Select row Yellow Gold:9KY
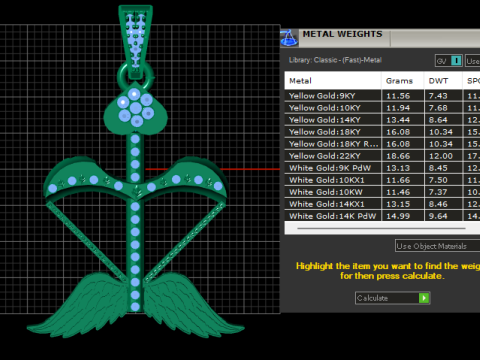This screenshot has height=360, width=480. click(x=382, y=96)
